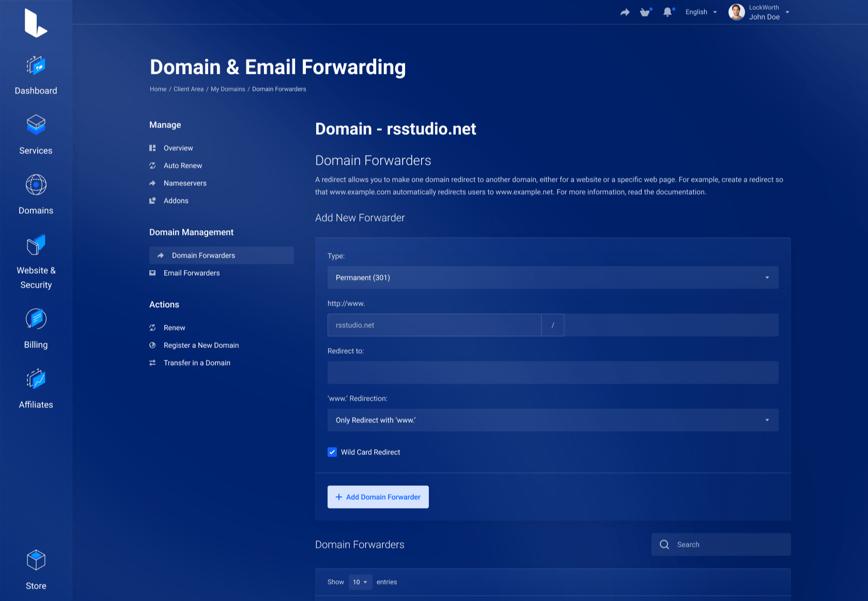Click the Register a New Domain globe icon
The width and height of the screenshot is (868, 601).
click(152, 345)
